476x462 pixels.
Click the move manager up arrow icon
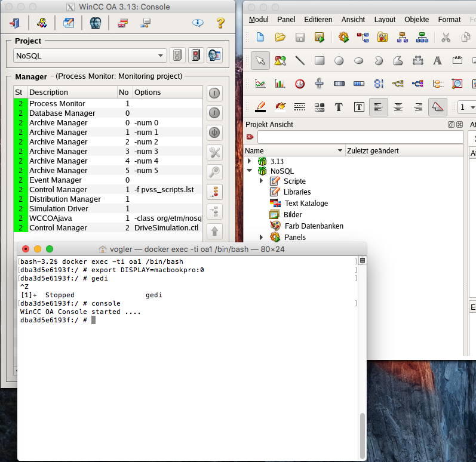pyautogui.click(x=214, y=231)
